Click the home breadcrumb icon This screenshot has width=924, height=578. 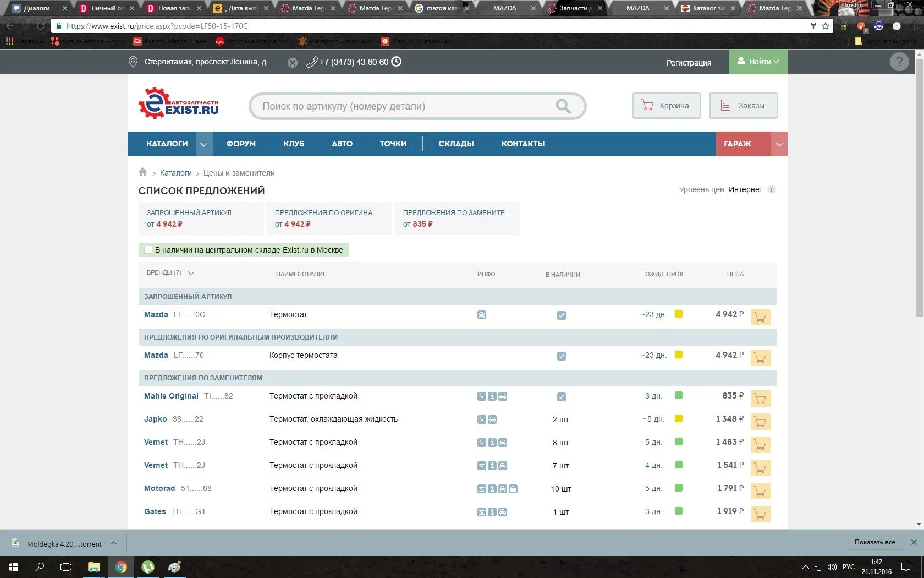(x=142, y=172)
